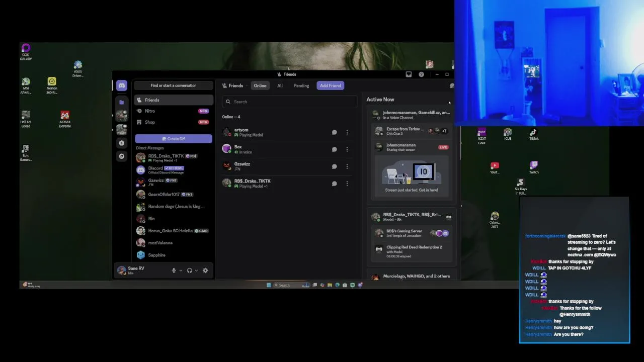This screenshot has width=644, height=362.
Task: Open Six Days in Fallujah desktop icon
Action: click(x=521, y=187)
